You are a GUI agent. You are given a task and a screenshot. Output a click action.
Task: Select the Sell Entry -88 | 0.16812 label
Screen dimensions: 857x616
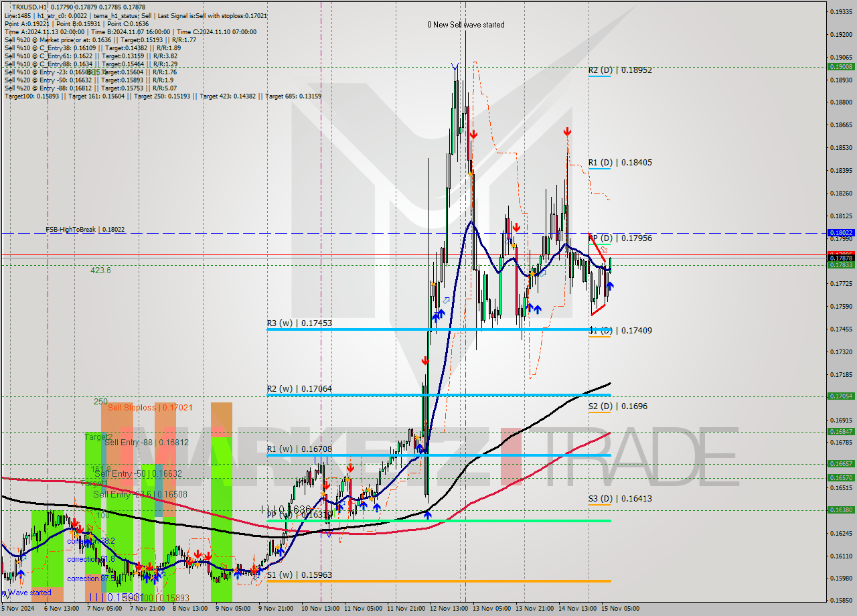[x=147, y=443]
